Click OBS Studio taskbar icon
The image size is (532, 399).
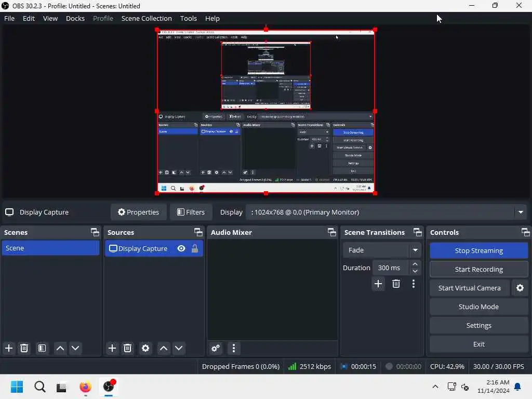109,387
